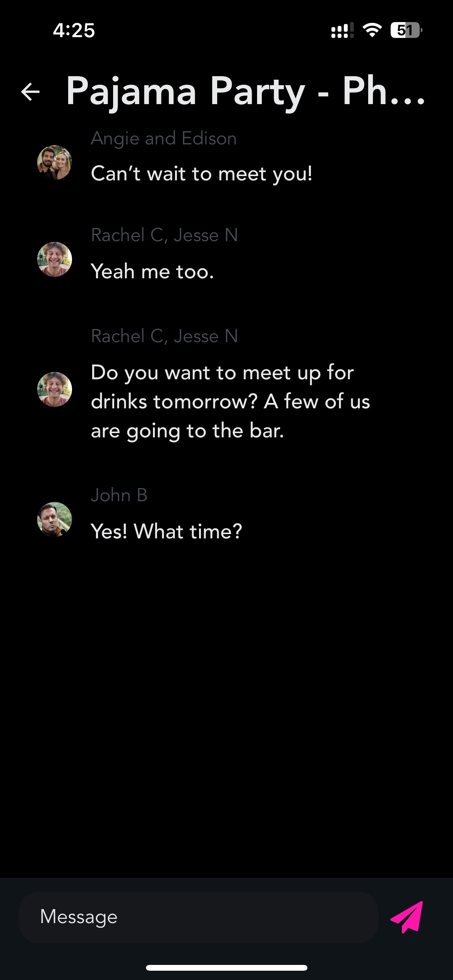The height and width of the screenshot is (980, 453).
Task: Select the "Yes! What time?" message
Action: pos(166,531)
